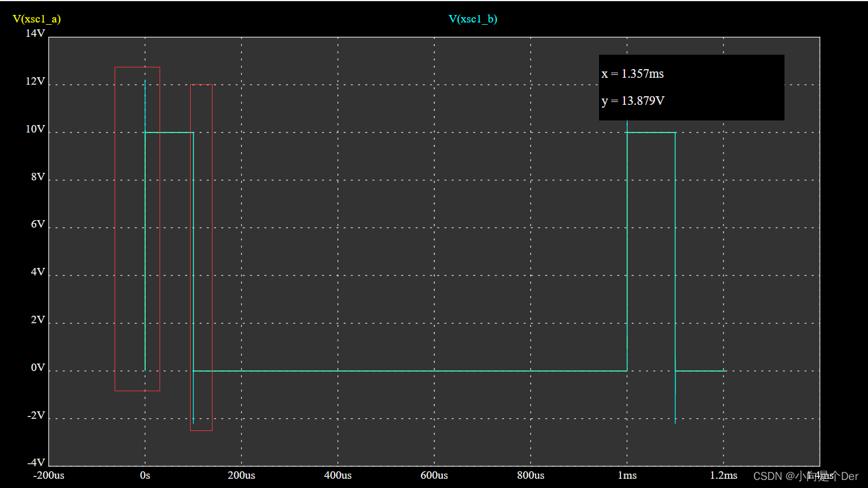Click the 4V vertical axis label
The image size is (868, 488).
38,272
